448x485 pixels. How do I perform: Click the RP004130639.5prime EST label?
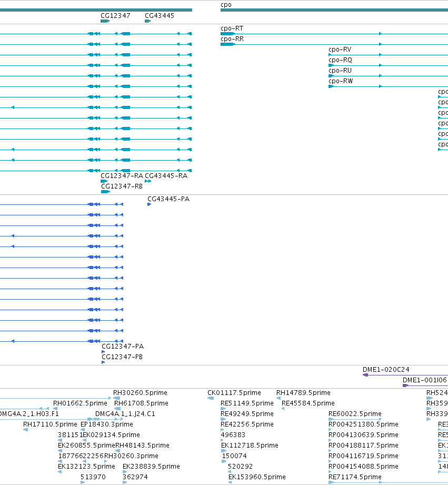pyautogui.click(x=363, y=435)
